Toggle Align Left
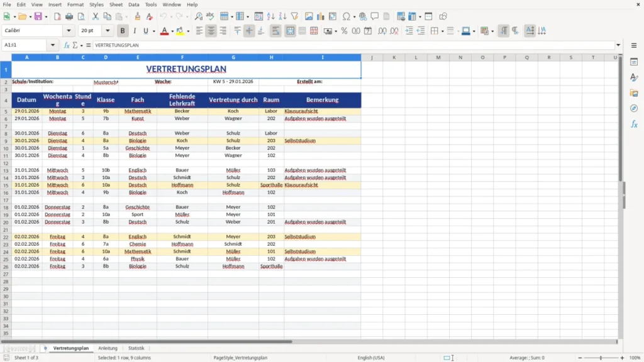Image resolution: width=644 pixels, height=362 pixels. (x=199, y=31)
